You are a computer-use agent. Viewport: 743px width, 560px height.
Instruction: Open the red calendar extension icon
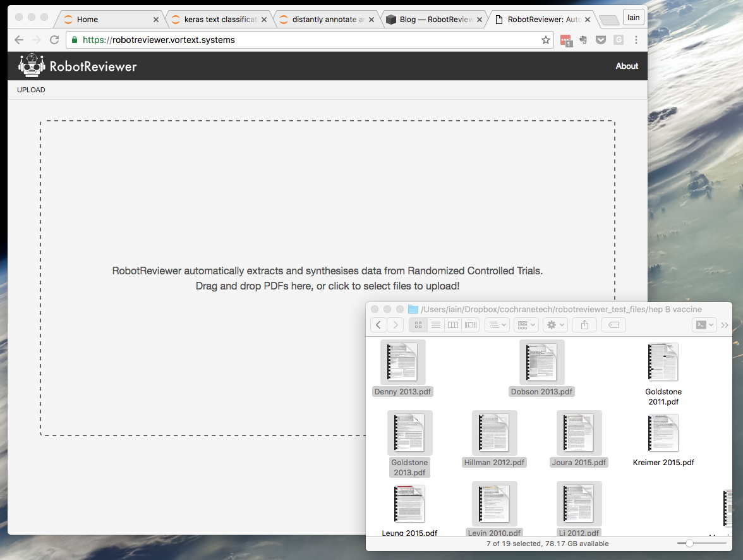coord(566,40)
